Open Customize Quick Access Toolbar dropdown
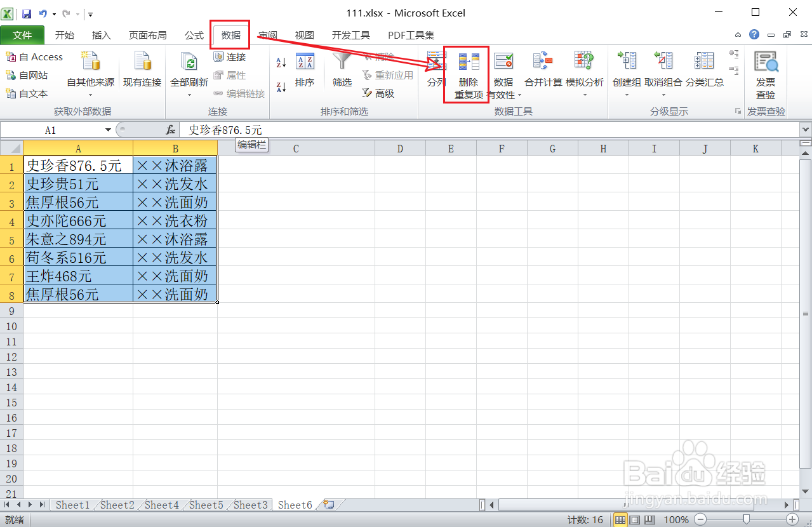 click(x=90, y=13)
